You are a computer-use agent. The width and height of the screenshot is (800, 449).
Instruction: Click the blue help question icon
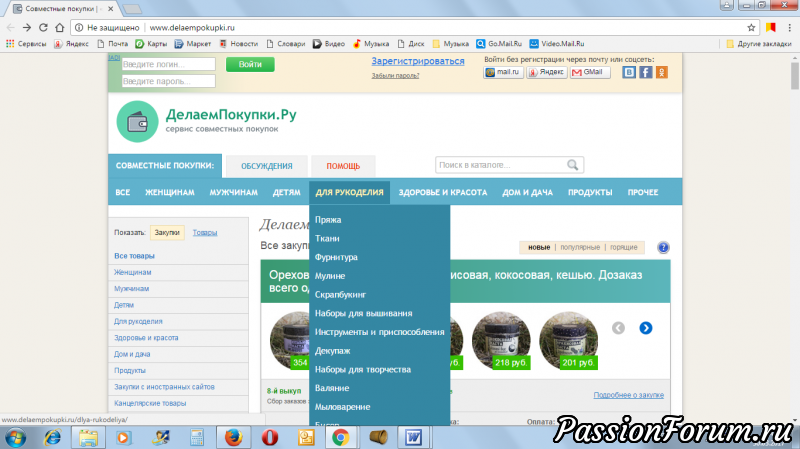coord(663,247)
